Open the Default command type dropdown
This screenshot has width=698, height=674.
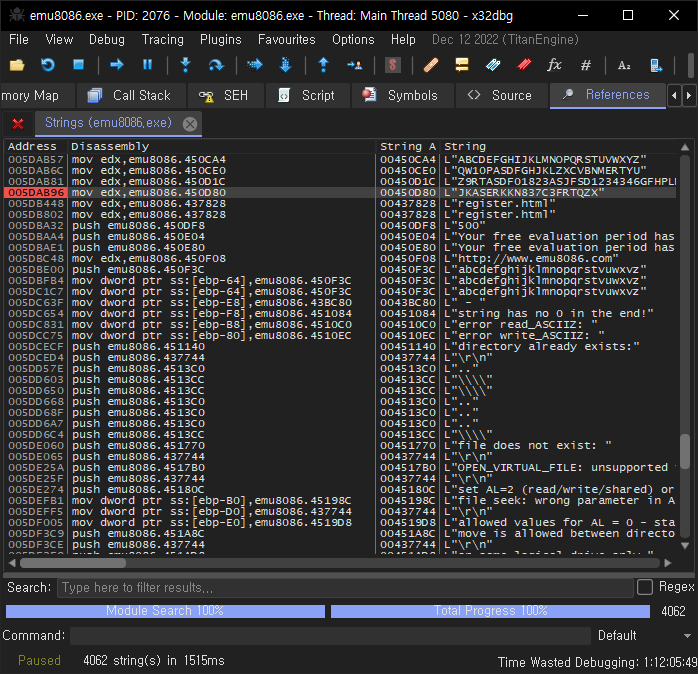(644, 635)
